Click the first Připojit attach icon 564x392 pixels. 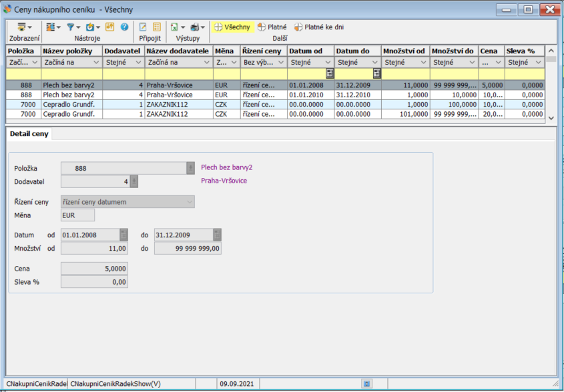tap(142, 27)
